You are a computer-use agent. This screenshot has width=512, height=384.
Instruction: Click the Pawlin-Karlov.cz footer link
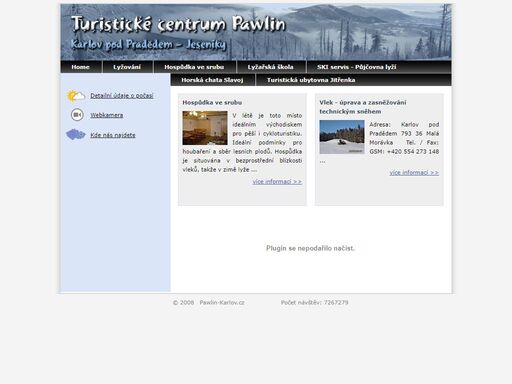point(222,303)
